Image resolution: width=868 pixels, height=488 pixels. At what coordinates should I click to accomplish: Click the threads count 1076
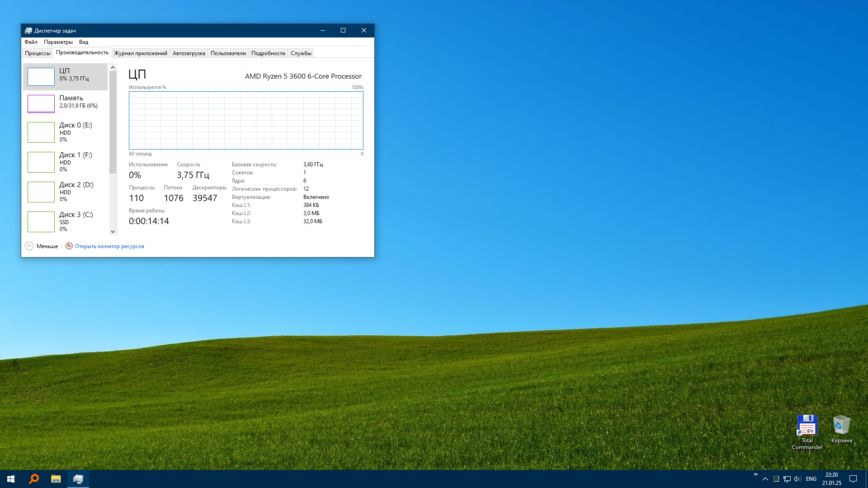[x=174, y=198]
